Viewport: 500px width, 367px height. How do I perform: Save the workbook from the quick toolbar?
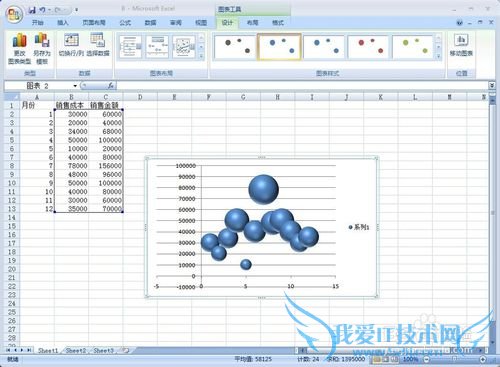click(32, 10)
